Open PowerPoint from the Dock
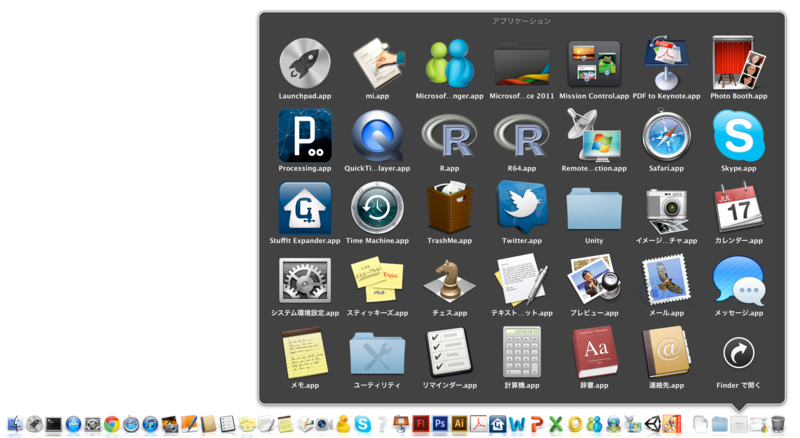 pos(536,424)
